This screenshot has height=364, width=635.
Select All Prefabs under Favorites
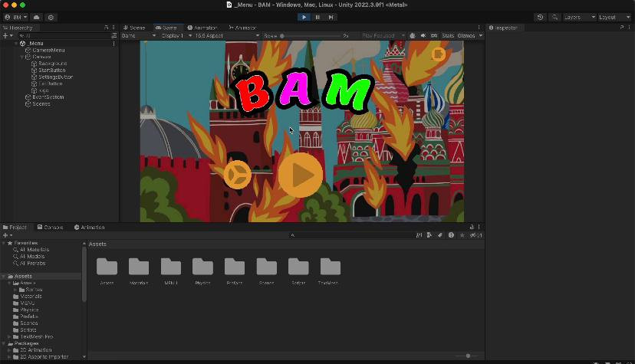[32, 264]
